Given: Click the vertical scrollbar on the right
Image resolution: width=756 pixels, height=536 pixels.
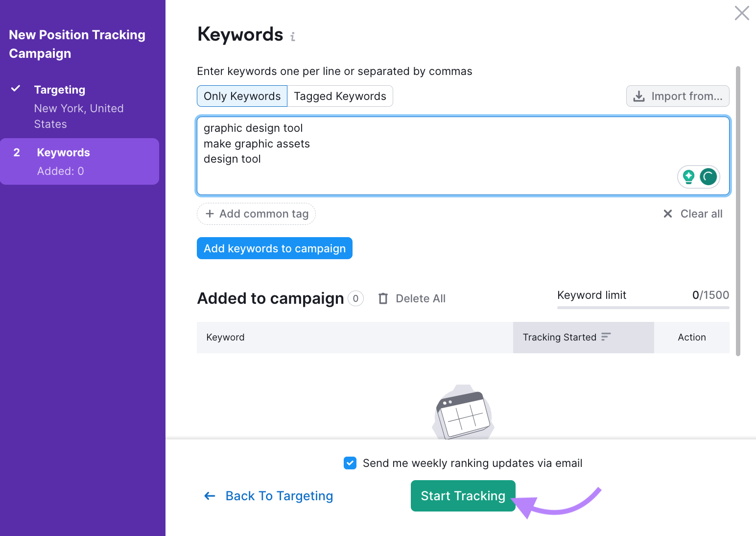Looking at the screenshot, I should pyautogui.click(x=738, y=206).
